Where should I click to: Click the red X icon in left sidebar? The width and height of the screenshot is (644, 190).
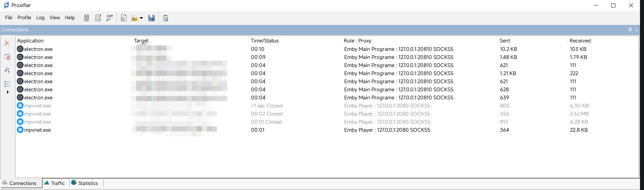(x=7, y=43)
